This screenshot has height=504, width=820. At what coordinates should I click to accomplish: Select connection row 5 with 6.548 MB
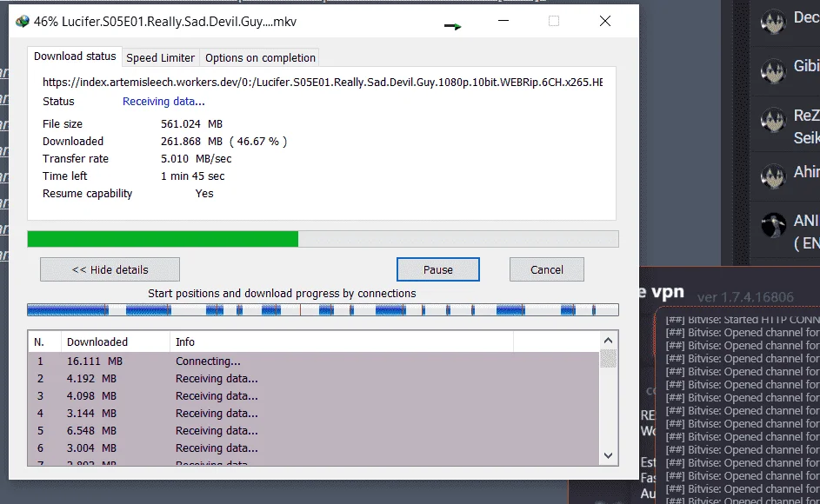(313, 431)
